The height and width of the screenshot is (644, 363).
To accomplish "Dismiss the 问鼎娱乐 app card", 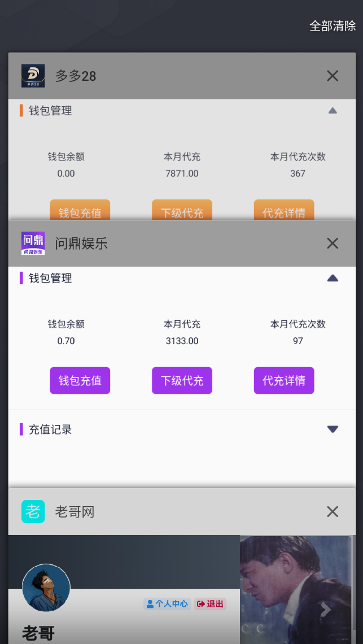I will coord(333,243).
